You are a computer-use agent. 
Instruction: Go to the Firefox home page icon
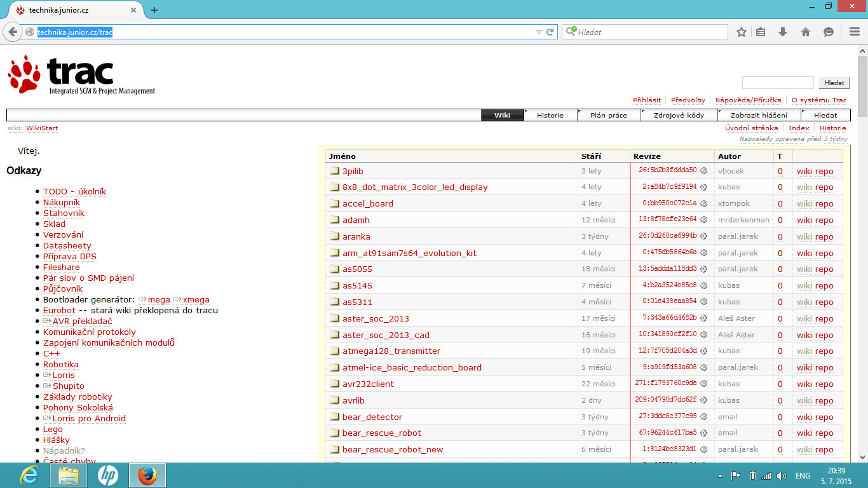point(805,32)
